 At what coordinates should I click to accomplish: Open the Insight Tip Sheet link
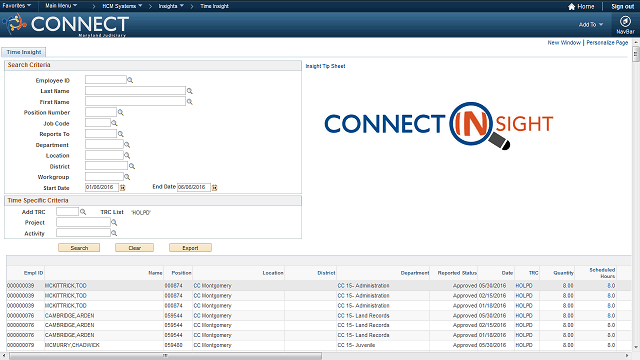tap(325, 66)
